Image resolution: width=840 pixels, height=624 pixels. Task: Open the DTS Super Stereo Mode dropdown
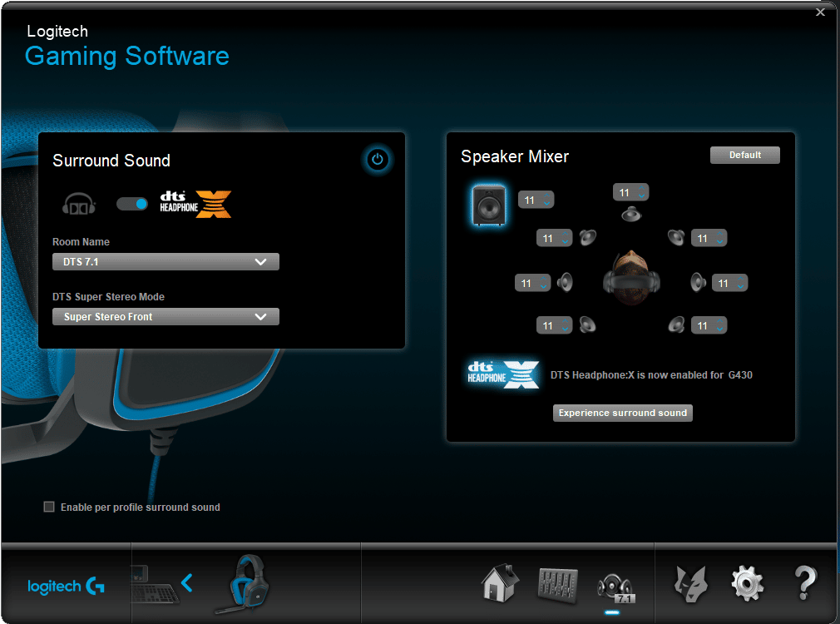166,316
